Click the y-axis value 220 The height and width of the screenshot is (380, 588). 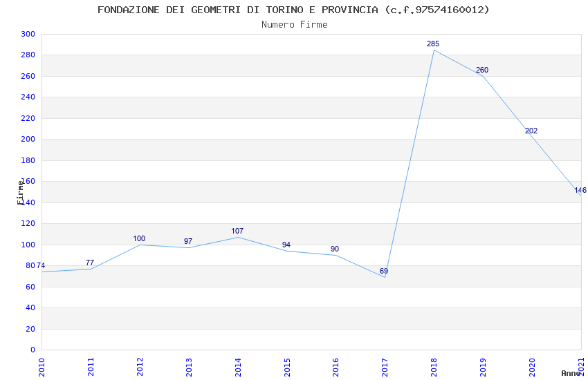click(28, 118)
